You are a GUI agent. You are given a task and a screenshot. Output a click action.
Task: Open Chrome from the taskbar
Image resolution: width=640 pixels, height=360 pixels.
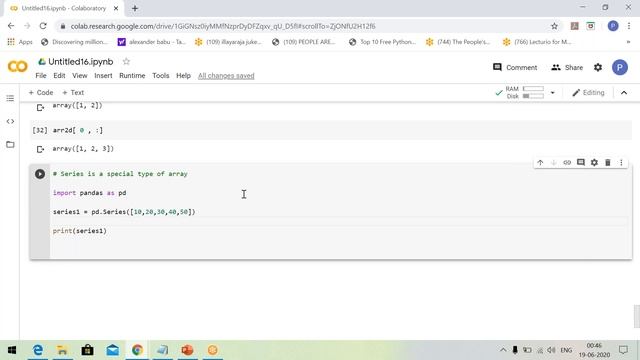coord(138,350)
